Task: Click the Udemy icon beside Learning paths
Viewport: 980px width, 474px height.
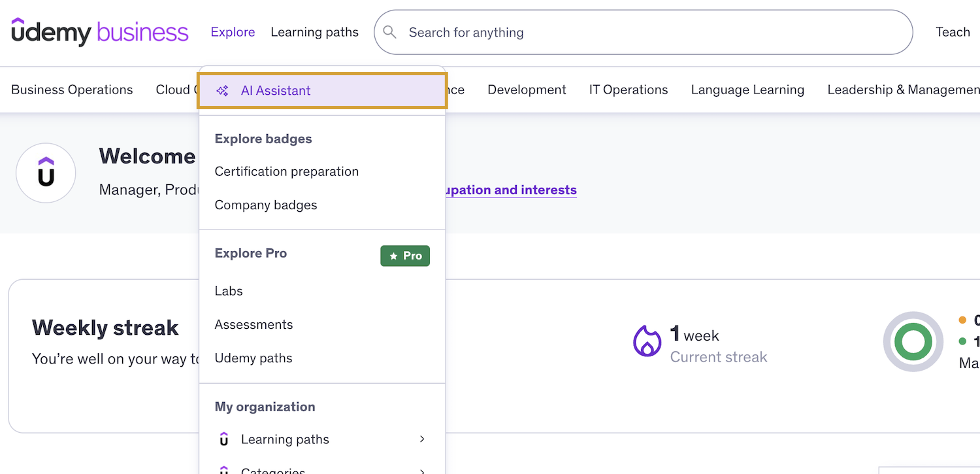Action: click(x=224, y=439)
